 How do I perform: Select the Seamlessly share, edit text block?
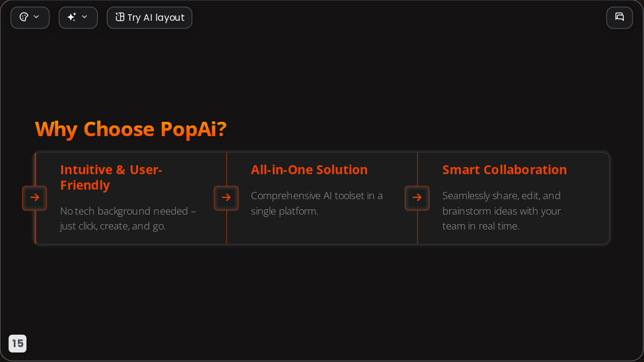[x=501, y=210]
